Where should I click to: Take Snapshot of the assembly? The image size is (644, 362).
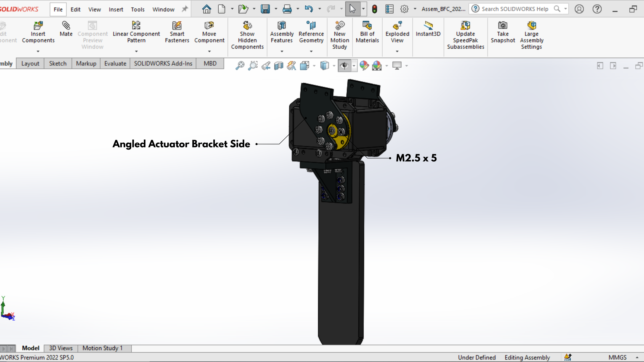503,32
